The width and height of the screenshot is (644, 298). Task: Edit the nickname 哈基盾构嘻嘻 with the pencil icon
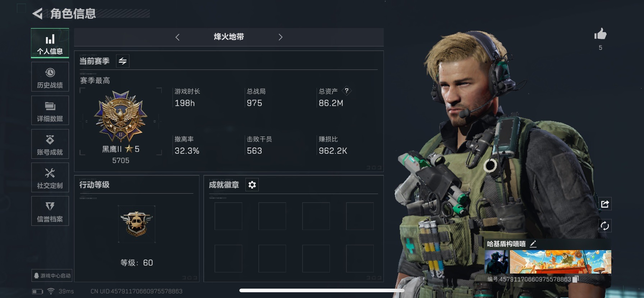coord(533,244)
